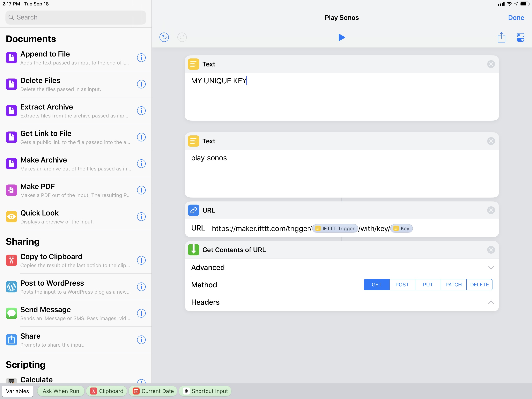The height and width of the screenshot is (399, 532).
Task: Tap the Delete Files action icon
Action: pyautogui.click(x=11, y=84)
